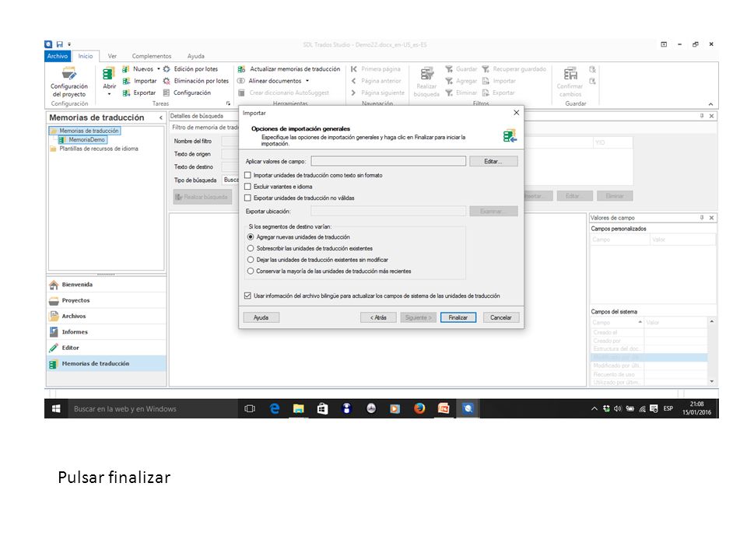The width and height of the screenshot is (747, 560).
Task: Click the Edición por lotes gear icon
Action: pyautogui.click(x=167, y=69)
